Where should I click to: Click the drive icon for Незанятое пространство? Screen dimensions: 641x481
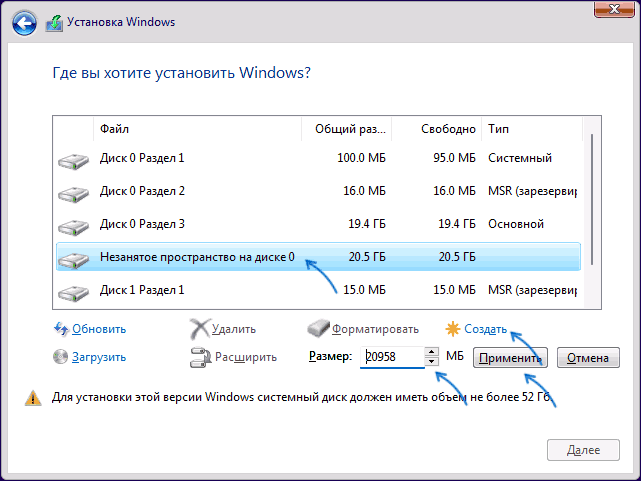[x=74, y=260]
